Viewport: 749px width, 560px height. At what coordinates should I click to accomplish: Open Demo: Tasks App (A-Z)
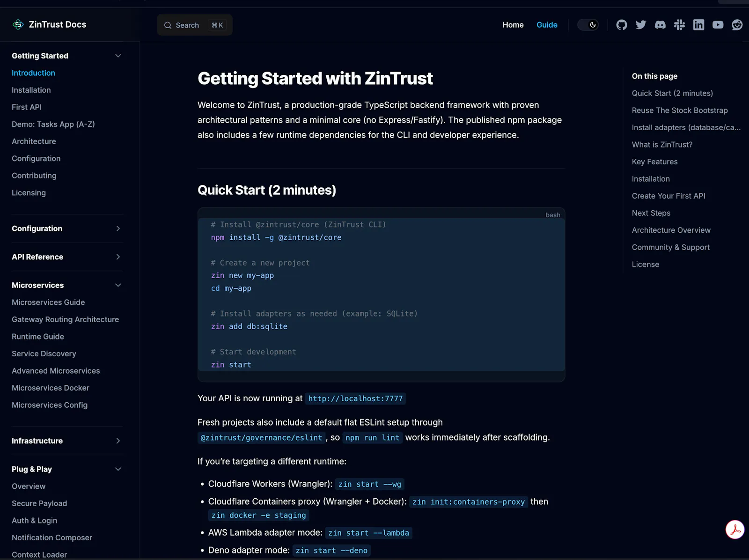click(53, 124)
